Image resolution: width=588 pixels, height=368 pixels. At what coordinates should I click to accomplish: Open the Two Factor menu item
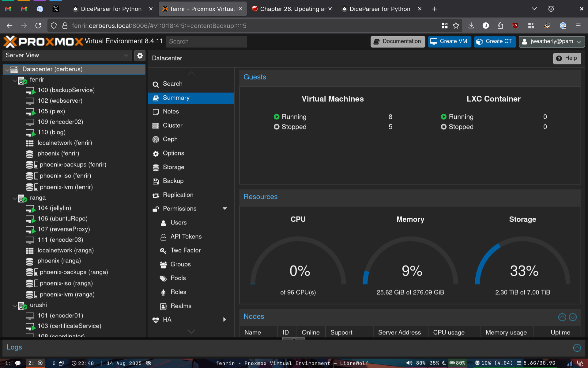tap(191, 251)
